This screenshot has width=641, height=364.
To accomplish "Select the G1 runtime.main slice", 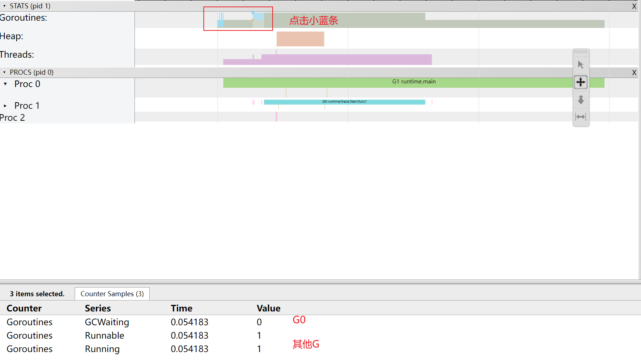I will 413,82.
